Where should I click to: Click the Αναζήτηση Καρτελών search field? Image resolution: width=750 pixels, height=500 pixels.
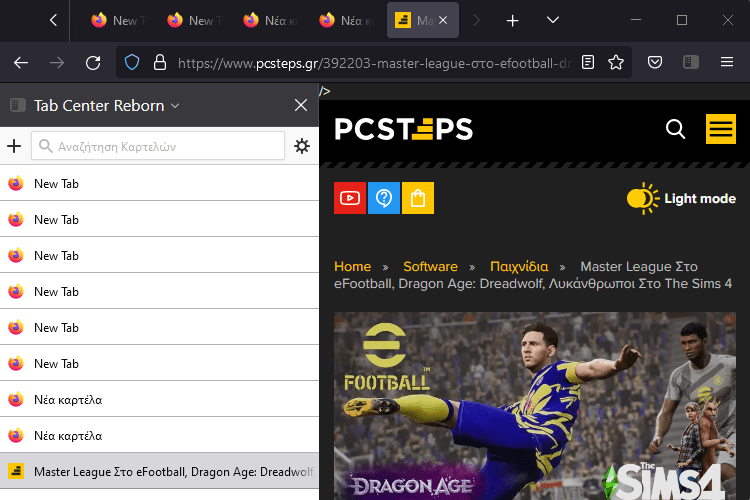pyautogui.click(x=158, y=146)
